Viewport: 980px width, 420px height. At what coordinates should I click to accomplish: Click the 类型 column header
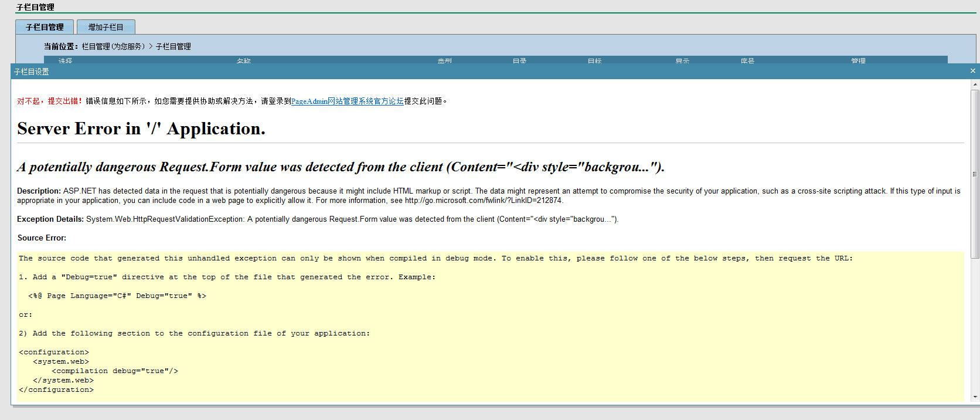(x=444, y=60)
